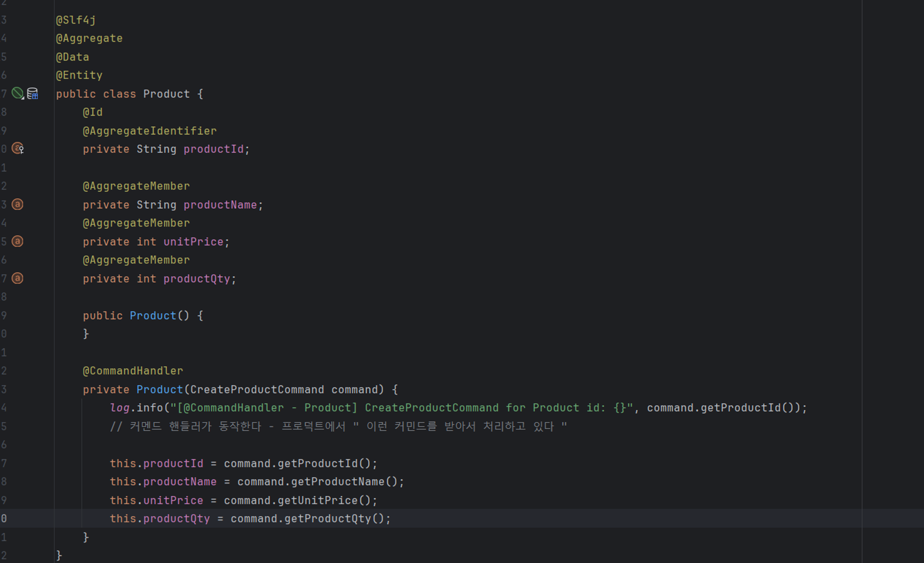
Task: Click the database table gutter icon
Action: [32, 94]
